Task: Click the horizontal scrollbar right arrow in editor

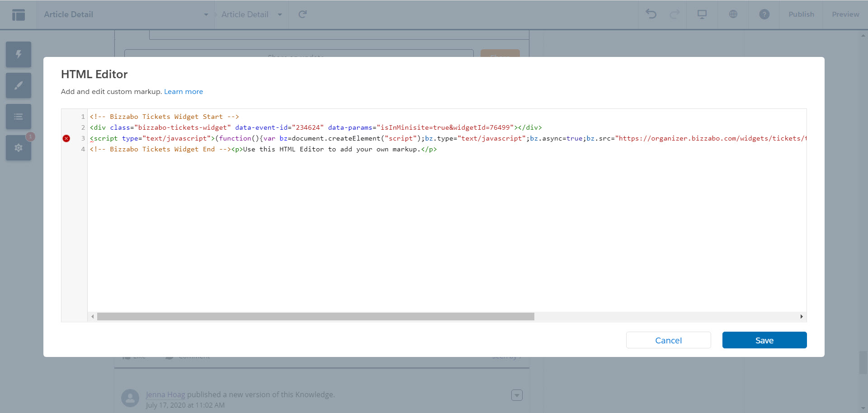Action: (x=802, y=316)
